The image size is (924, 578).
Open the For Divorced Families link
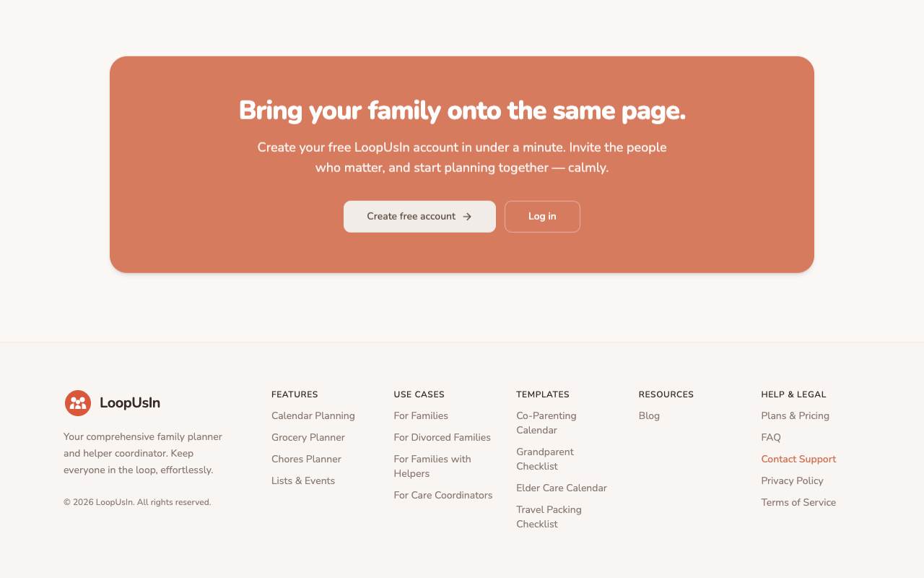pyautogui.click(x=442, y=437)
